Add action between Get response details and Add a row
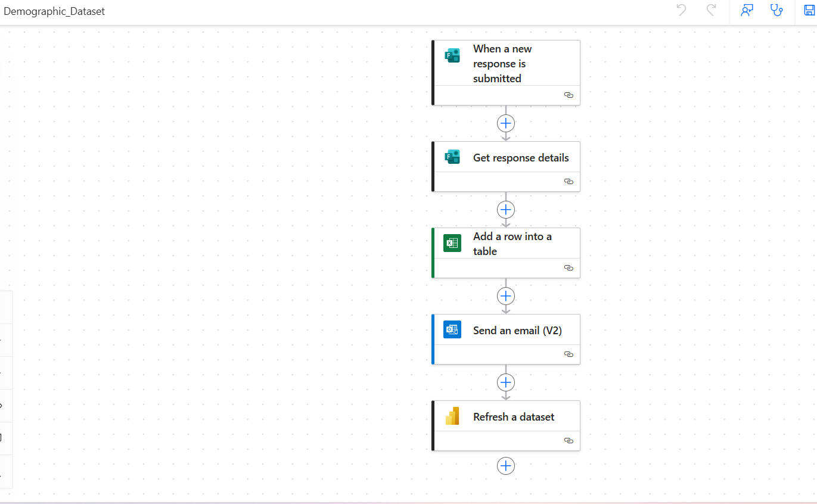Image resolution: width=817 pixels, height=504 pixels. tap(506, 210)
